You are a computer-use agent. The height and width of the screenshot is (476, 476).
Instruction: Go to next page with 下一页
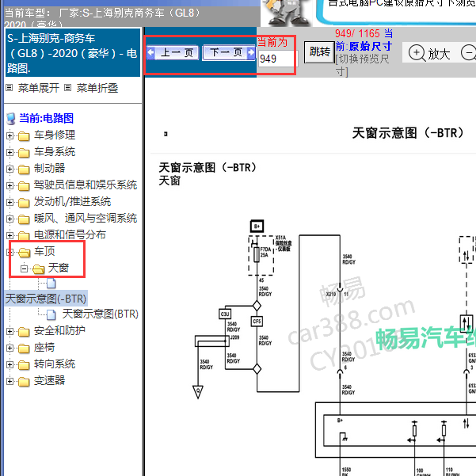(x=229, y=53)
